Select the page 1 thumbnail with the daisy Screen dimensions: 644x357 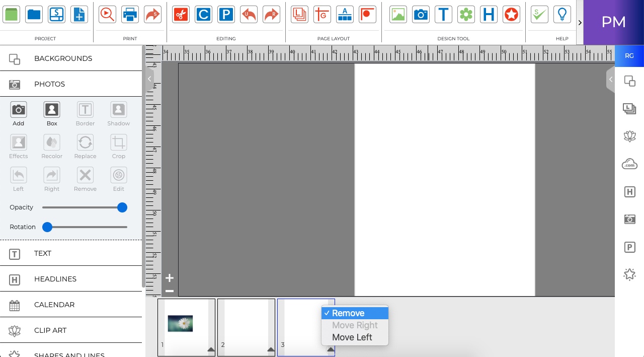coord(186,327)
